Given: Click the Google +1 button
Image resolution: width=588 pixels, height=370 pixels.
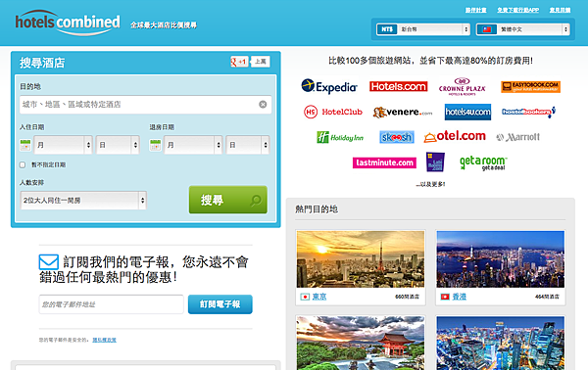Looking at the screenshot, I should click(239, 62).
